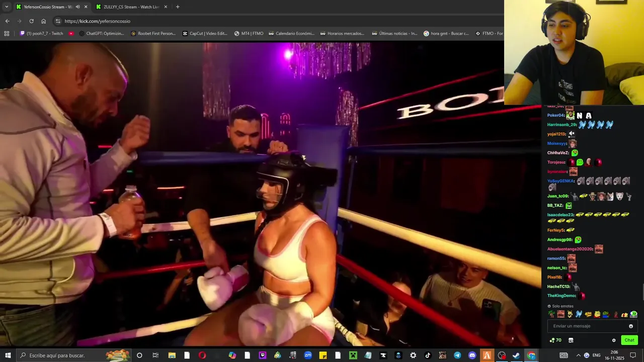Image resolution: width=644 pixels, height=362 pixels.
Task: Mute the YefersonCossio tab audio icon
Action: [77, 7]
